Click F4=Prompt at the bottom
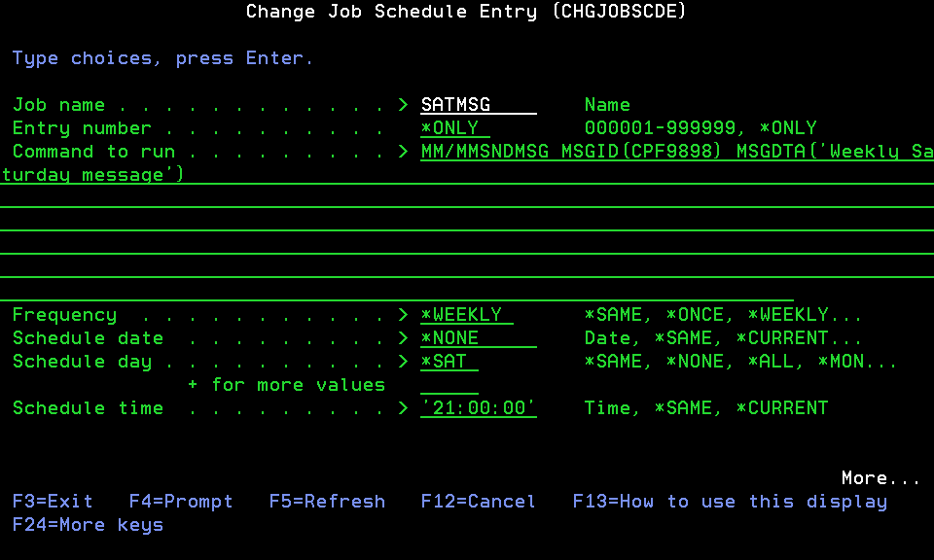This screenshot has width=934, height=560. pos(181,502)
